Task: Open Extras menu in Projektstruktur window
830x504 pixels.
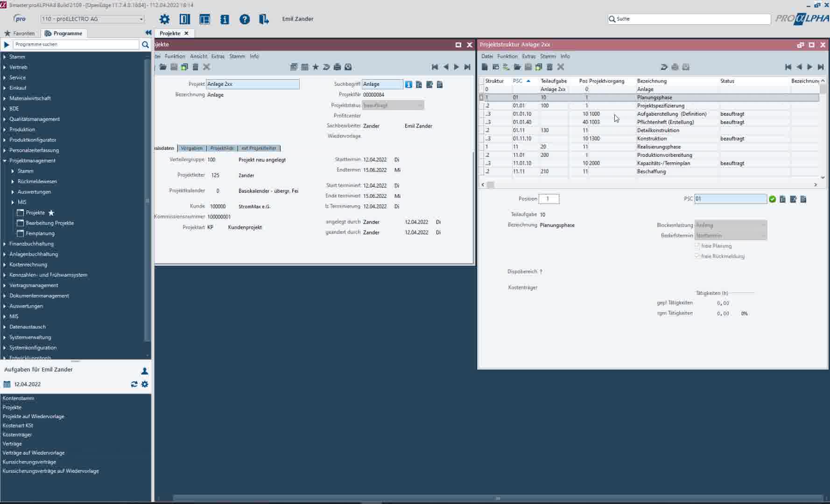Action: pos(529,56)
